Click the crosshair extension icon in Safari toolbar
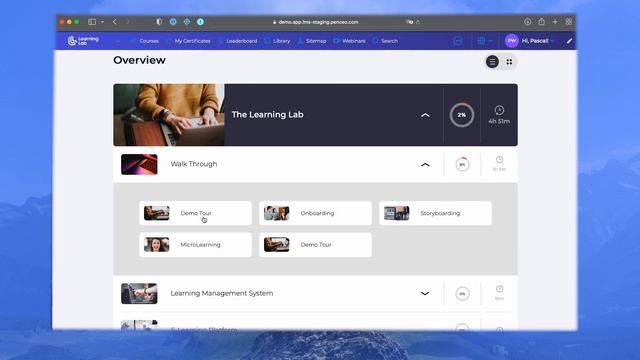This screenshot has width=640, height=360. (187, 22)
